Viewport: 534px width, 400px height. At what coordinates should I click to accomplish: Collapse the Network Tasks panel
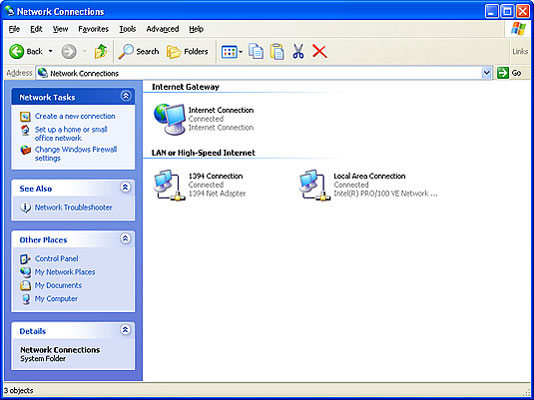point(126,96)
